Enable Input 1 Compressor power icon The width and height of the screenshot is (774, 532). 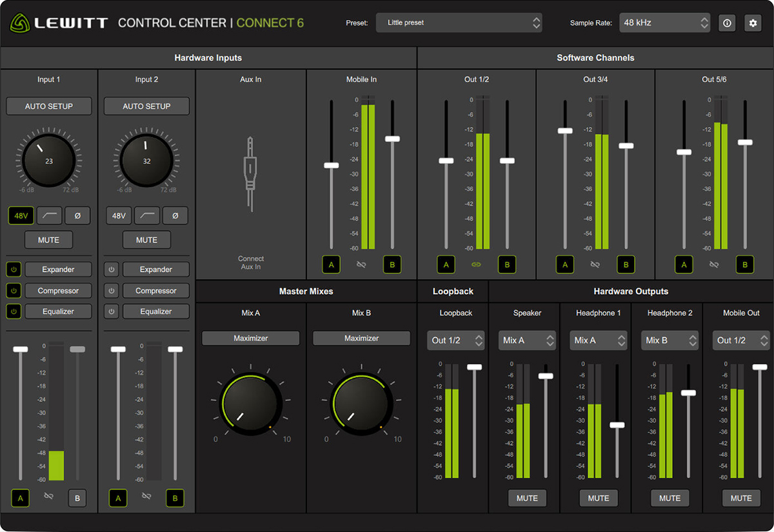pyautogui.click(x=14, y=291)
